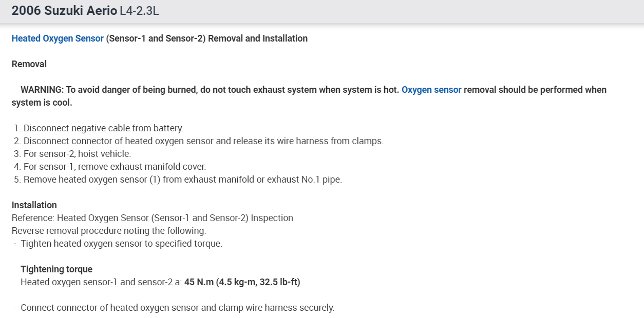Click "(Sensor-1 and Sensor-2) Removal and Installation" title text
The image size is (644, 318).
pos(206,38)
